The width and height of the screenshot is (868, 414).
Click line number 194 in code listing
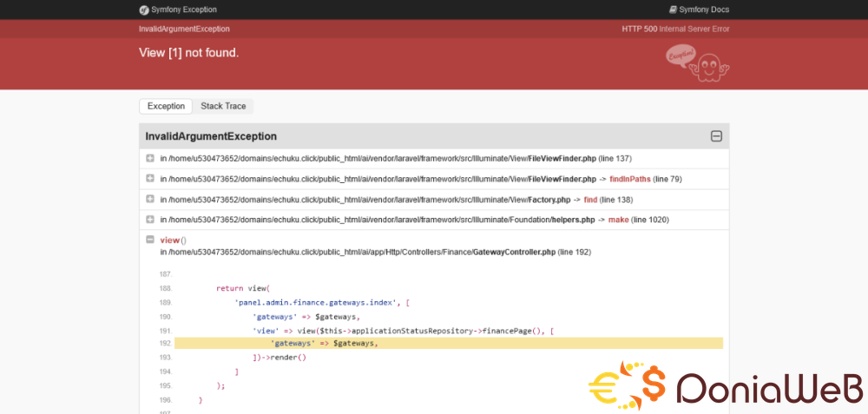[x=166, y=371]
